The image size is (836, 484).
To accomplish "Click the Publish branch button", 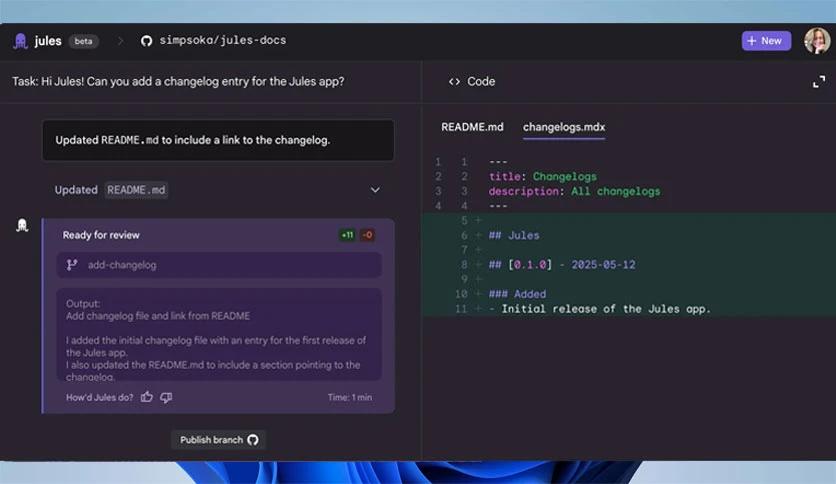I will coord(219,440).
